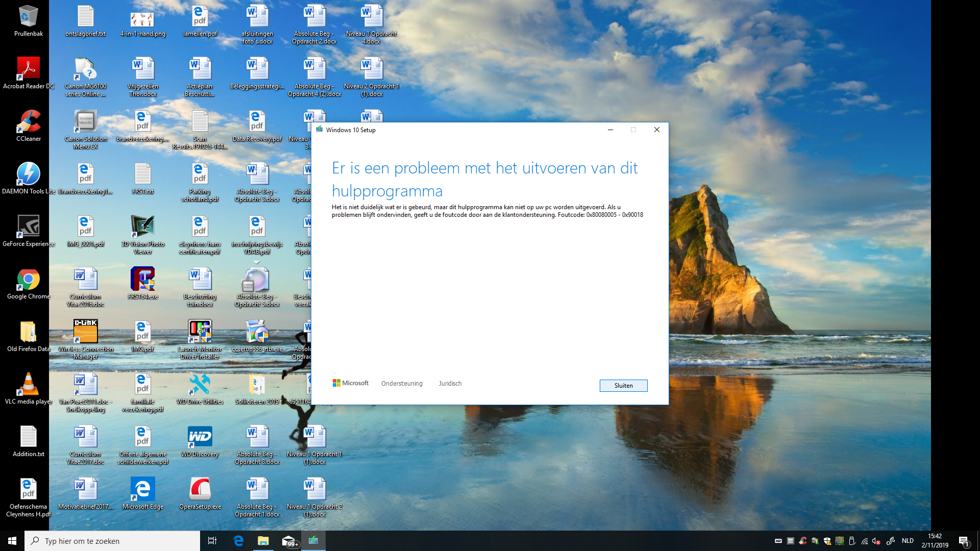
Task: Activate the Windows 10 Setup taskbar button
Action: [313, 541]
